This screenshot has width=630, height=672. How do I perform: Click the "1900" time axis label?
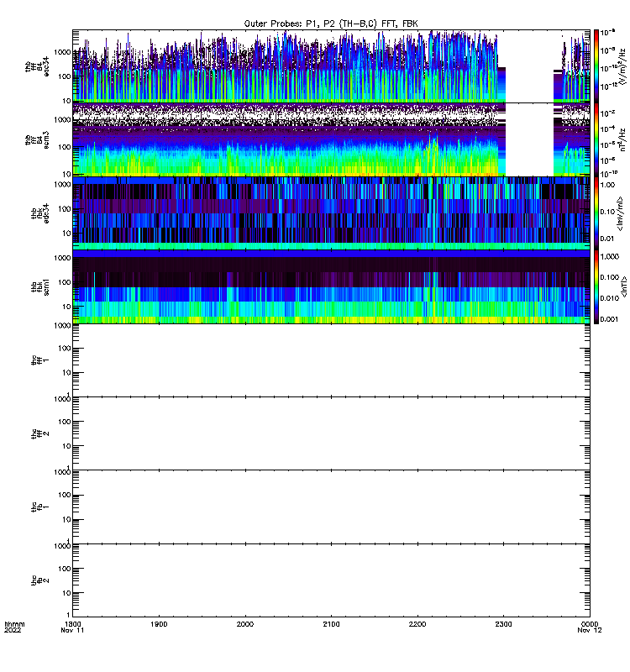click(x=159, y=624)
